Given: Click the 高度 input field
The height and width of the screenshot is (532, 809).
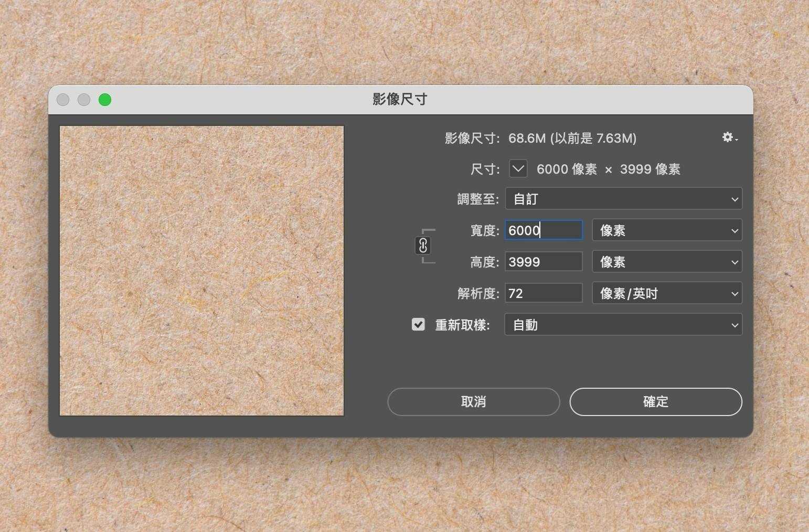Looking at the screenshot, I should tap(544, 262).
